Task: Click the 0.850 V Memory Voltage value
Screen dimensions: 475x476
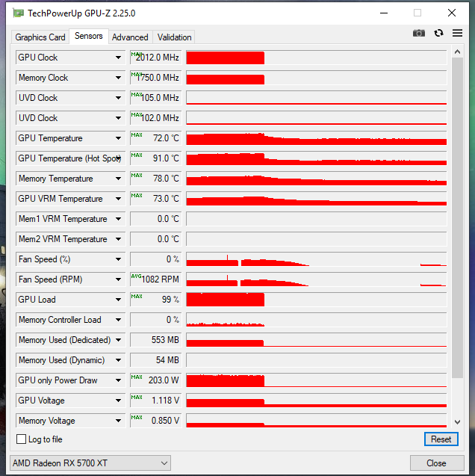Action: [x=155, y=421]
